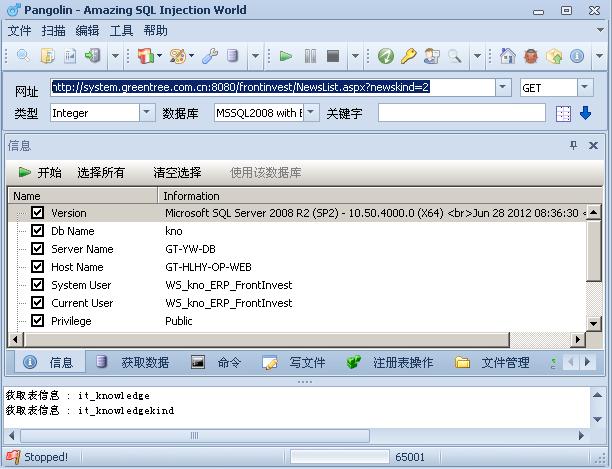Stop the scan with square stop icon
This screenshot has width=612, height=469.
333,56
